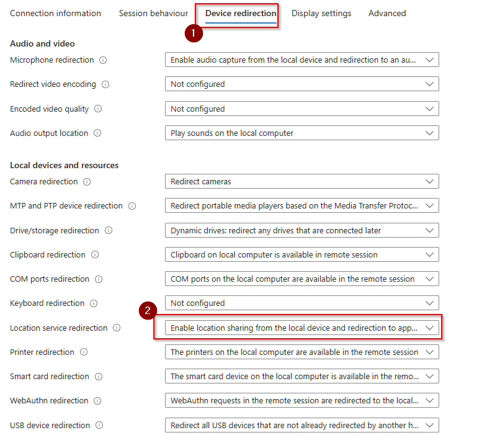This screenshot has height=448, width=482.
Task: Show info for Encoded video quality
Action: (x=98, y=109)
